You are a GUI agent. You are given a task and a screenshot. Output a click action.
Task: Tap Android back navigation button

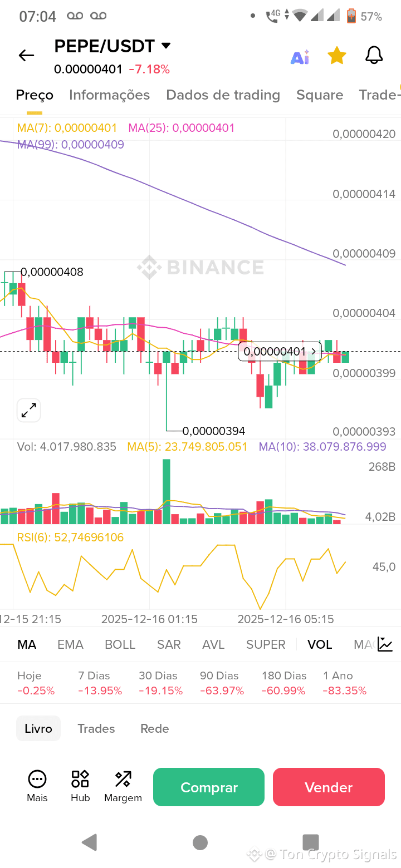(x=90, y=842)
